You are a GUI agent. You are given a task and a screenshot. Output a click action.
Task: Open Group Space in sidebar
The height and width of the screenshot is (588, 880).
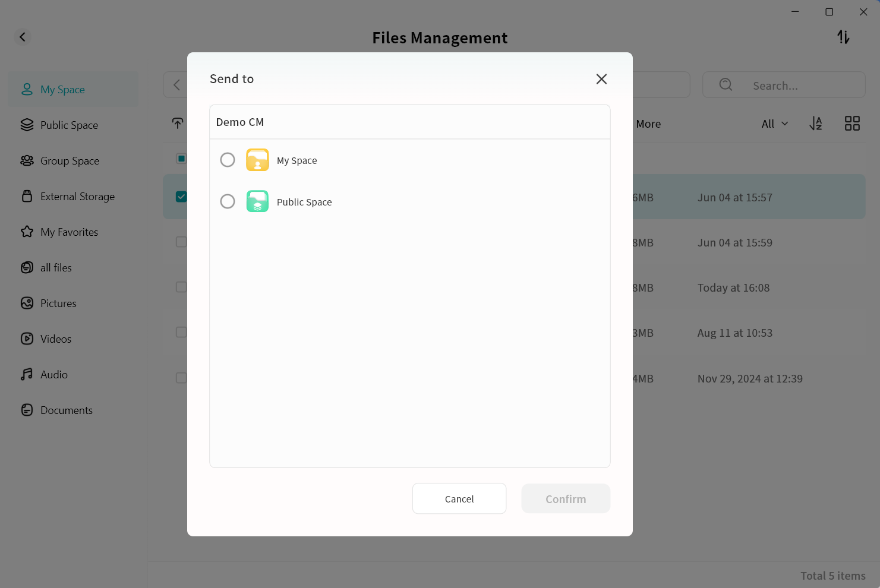tap(70, 161)
